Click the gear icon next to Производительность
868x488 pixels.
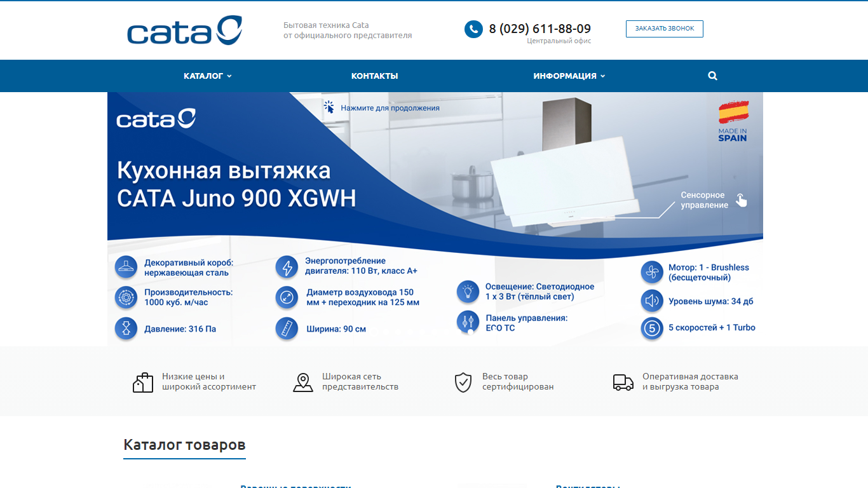(x=126, y=297)
